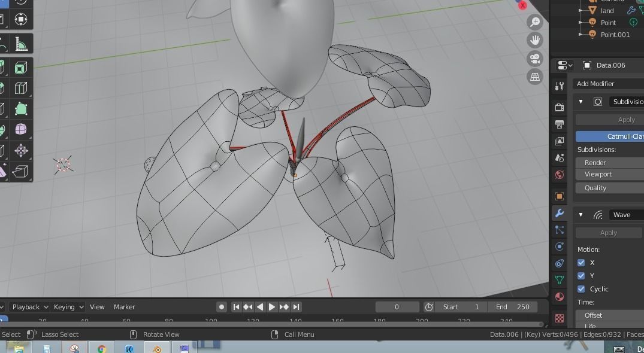The height and width of the screenshot is (353, 644).
Task: Open the Object properties tab
Action: (560, 196)
